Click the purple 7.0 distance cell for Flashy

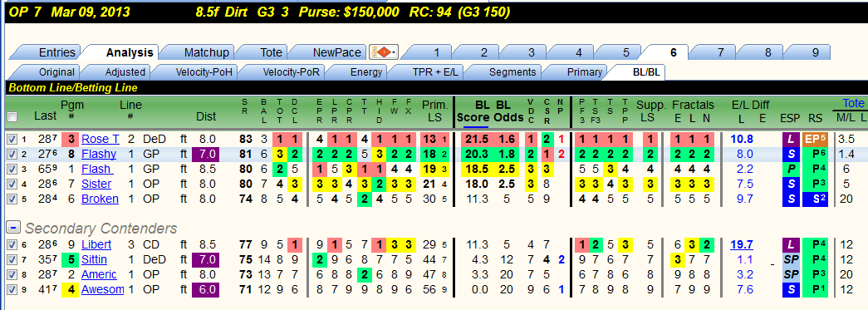[205, 154]
